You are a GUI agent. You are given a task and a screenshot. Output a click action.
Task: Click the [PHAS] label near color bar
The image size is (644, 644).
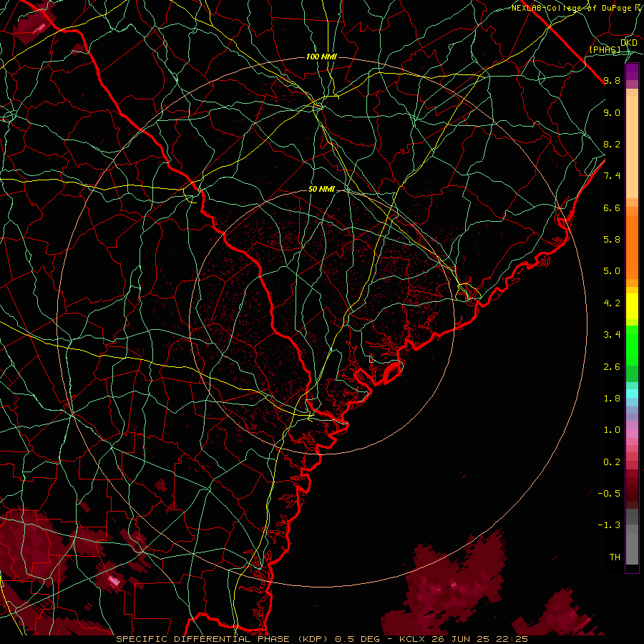coord(605,49)
